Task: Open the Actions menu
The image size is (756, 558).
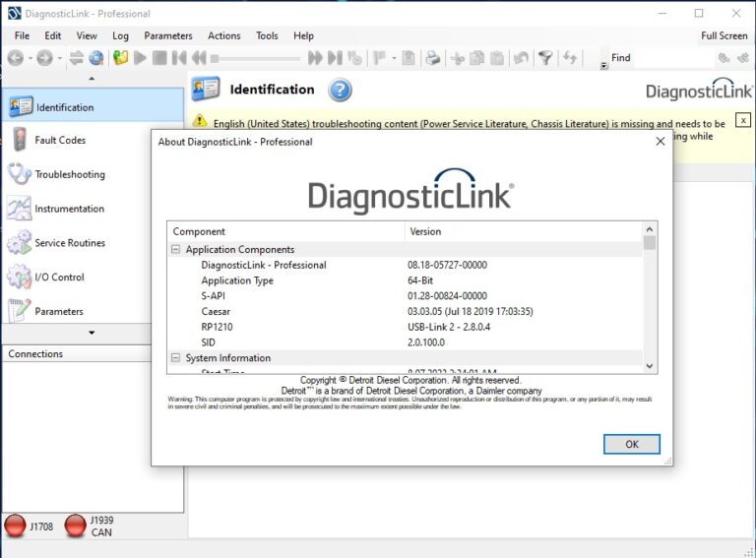Action: click(x=223, y=35)
